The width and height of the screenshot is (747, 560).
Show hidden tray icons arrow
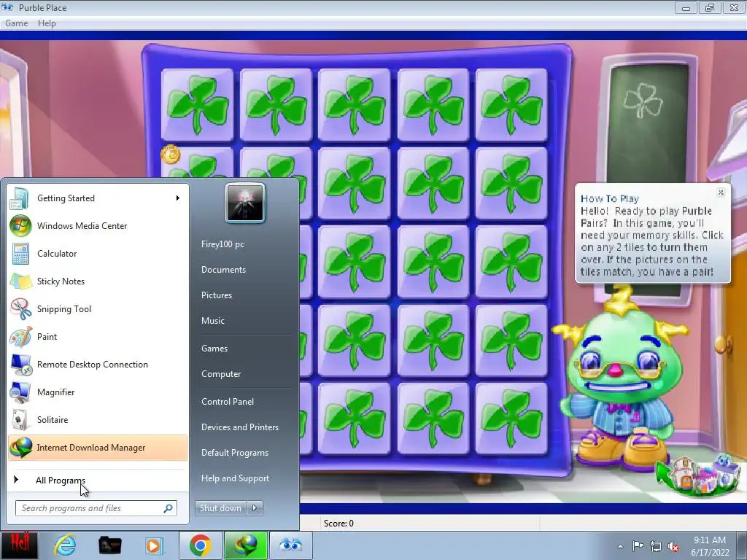[620, 546]
